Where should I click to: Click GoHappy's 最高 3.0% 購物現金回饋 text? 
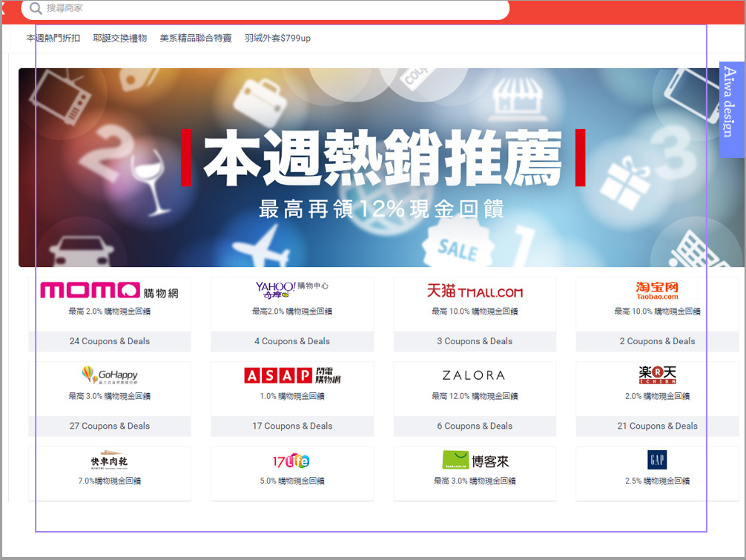pos(110,396)
